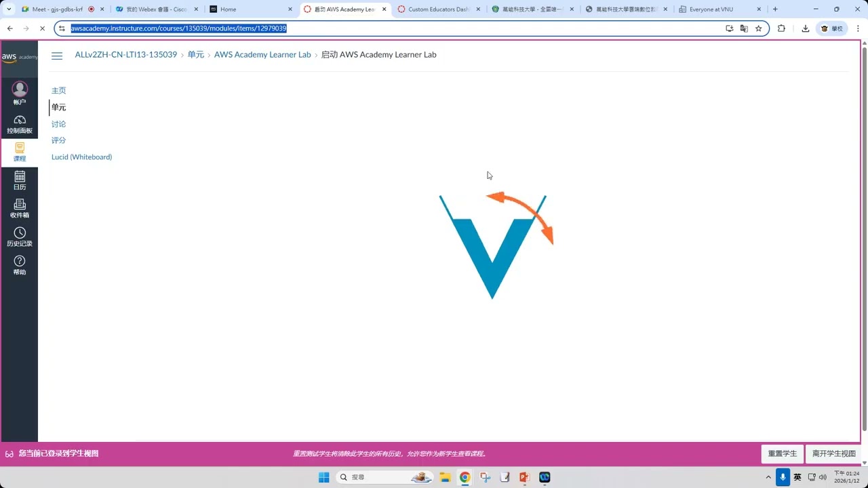Open the browser extensions puzzle icon

pos(781,28)
